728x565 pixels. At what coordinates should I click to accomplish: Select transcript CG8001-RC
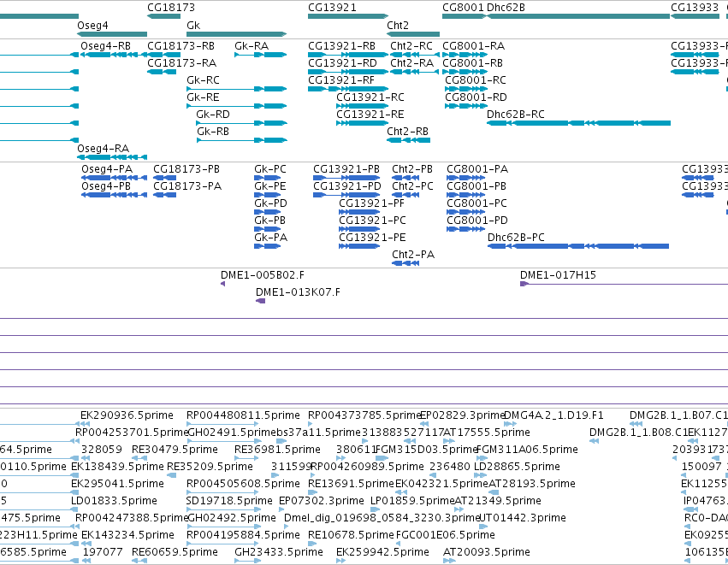466,89
